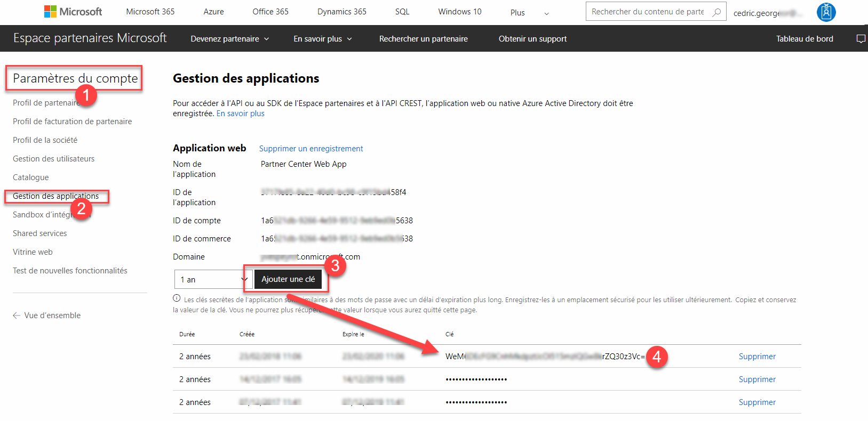The height and width of the screenshot is (421, 868).
Task: Expand the Devenez partenaire menu
Action: tap(230, 39)
